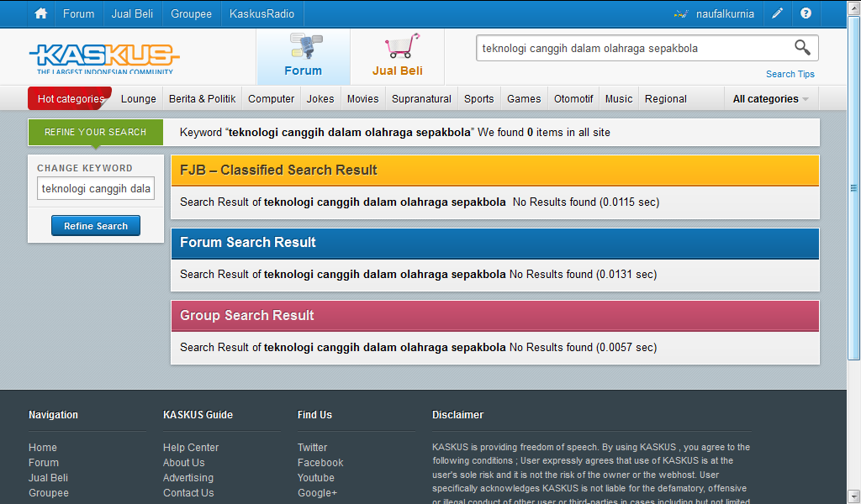Select the Regional category
This screenshot has width=861, height=504.
[666, 99]
